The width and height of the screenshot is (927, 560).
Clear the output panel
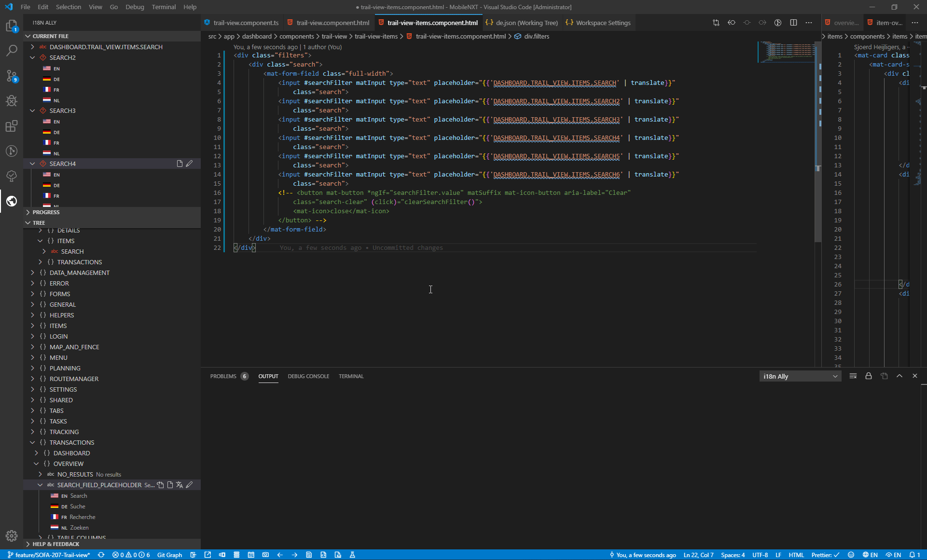click(853, 376)
